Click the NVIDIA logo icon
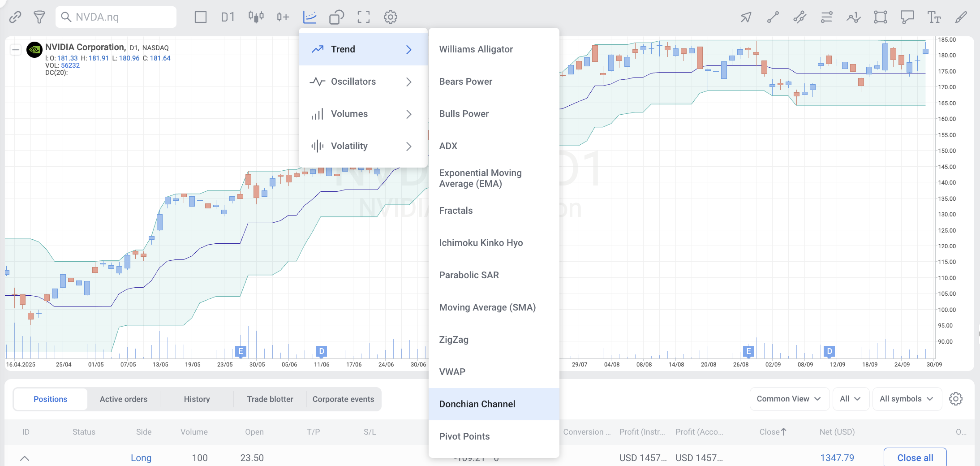980x466 pixels. [34, 50]
